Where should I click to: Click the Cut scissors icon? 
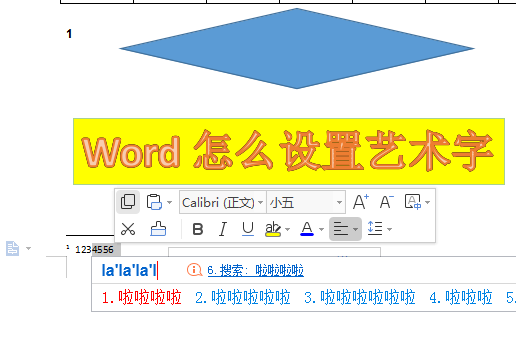[128, 229]
